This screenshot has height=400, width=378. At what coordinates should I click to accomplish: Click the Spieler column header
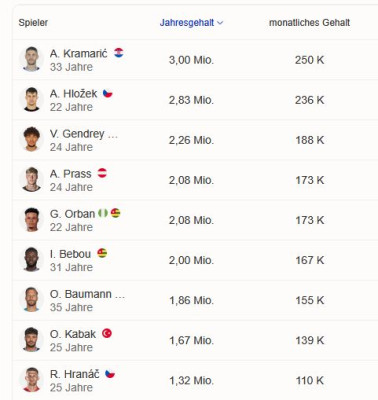[x=33, y=23]
